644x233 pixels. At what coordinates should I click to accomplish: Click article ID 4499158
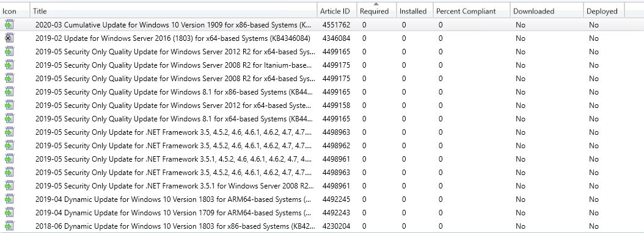[337, 106]
